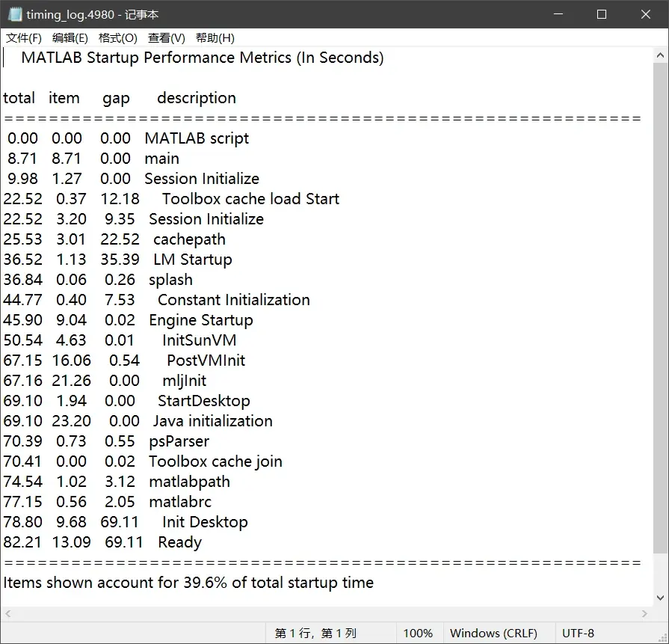Click the 'MATLAB script' row text
669x644 pixels.
pos(197,138)
